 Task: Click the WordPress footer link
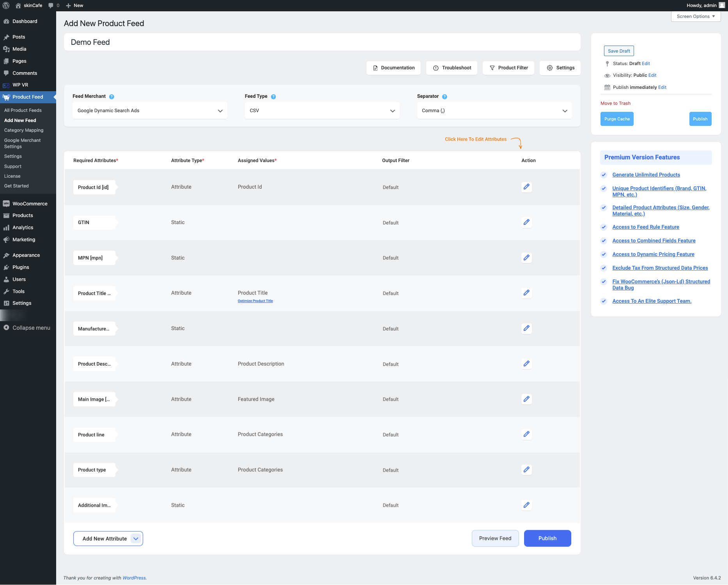pos(134,578)
